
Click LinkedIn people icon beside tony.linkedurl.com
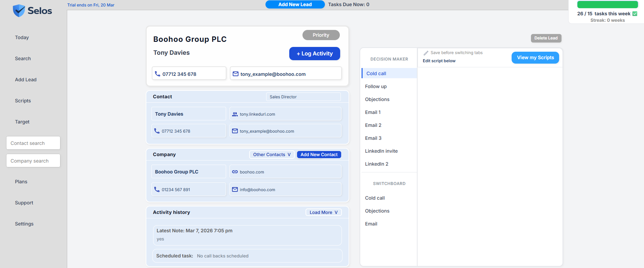point(235,114)
